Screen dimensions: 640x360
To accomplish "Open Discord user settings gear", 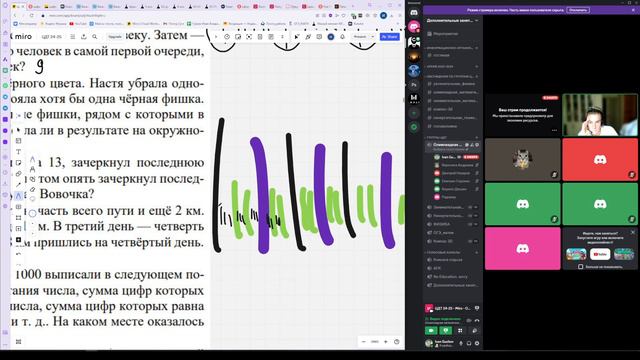I will point(477,343).
